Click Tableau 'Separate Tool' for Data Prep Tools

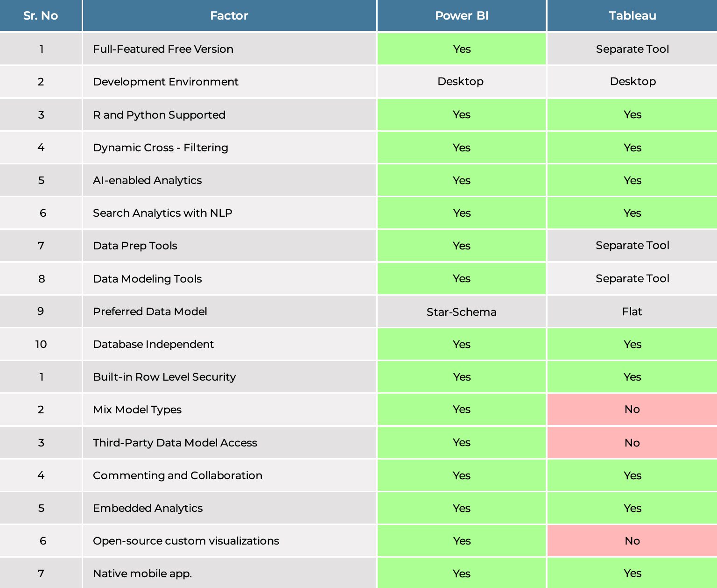(633, 245)
